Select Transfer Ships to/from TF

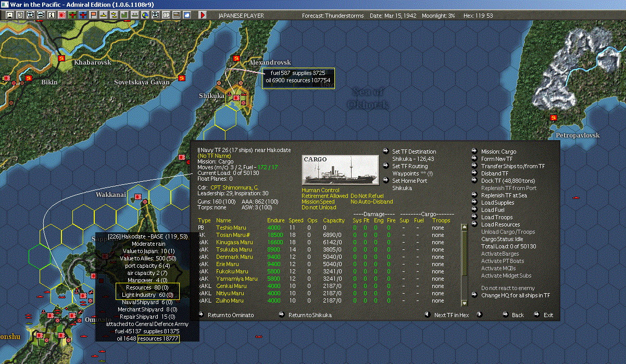coord(513,166)
